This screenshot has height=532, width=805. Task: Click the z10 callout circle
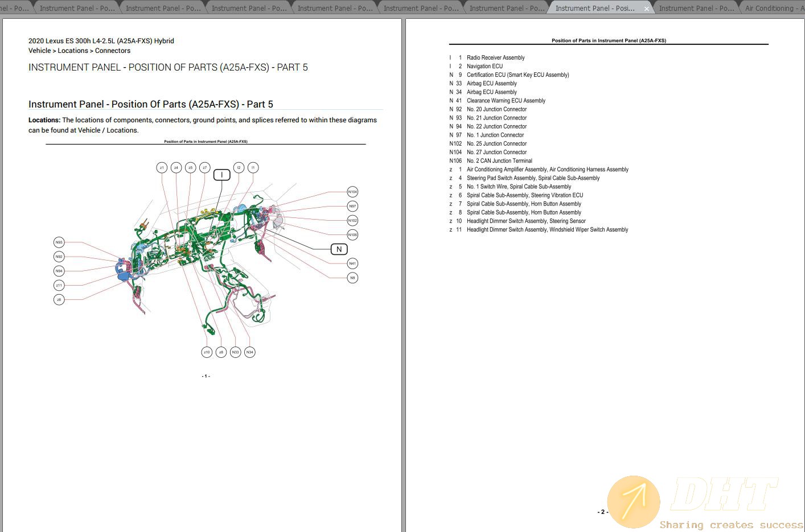(x=207, y=352)
